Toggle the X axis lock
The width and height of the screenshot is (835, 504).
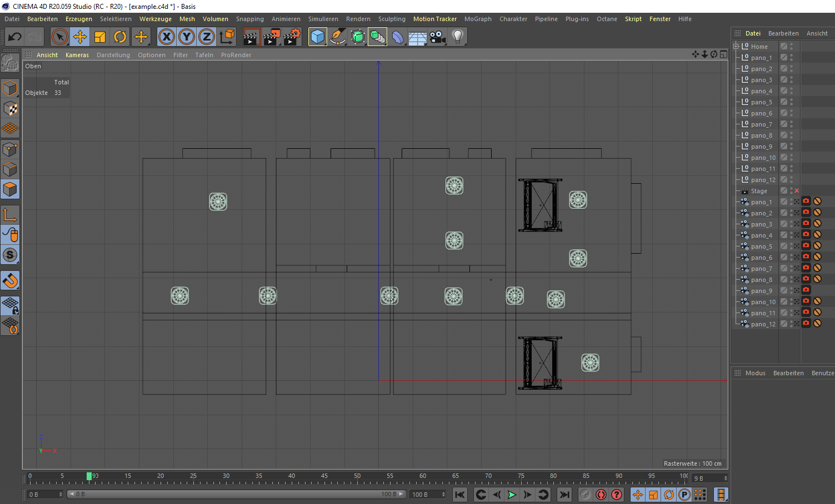(x=166, y=37)
